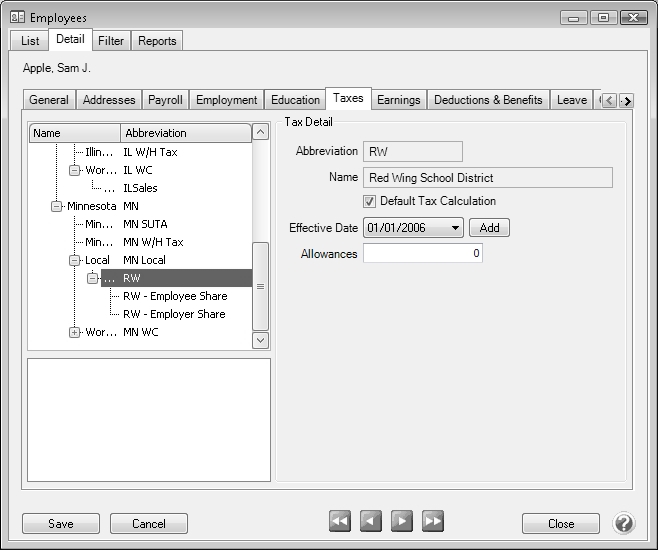Open the Filter tab
658x550 pixels.
[111, 41]
